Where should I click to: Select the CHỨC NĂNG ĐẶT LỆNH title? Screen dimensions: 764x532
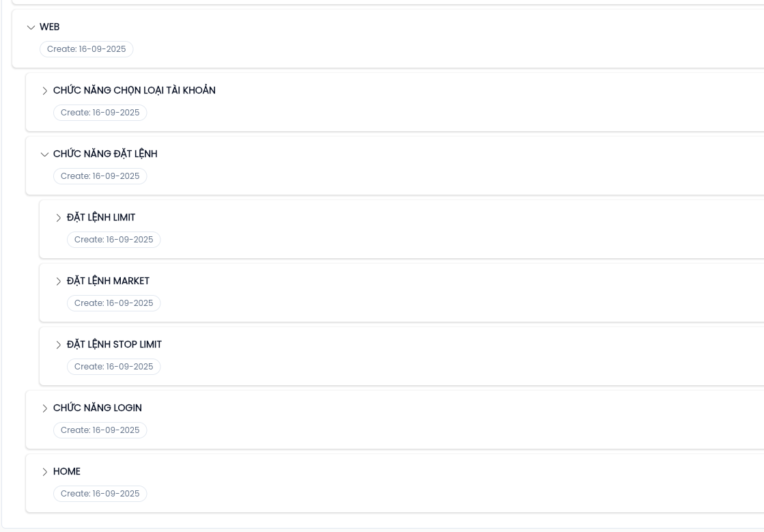(105, 154)
